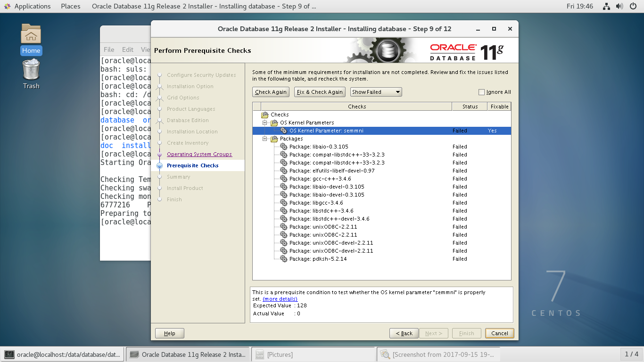Click folder icon of Packages node
The height and width of the screenshot is (362, 644).
click(274, 139)
